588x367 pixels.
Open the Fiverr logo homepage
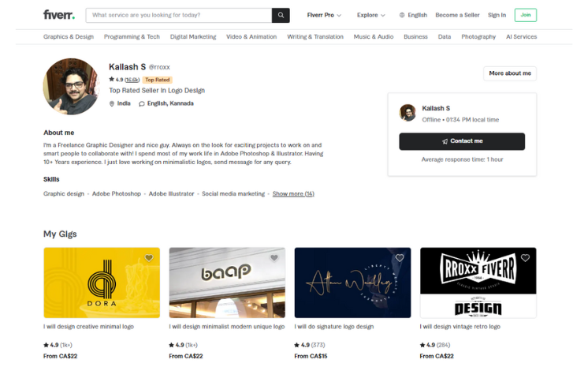(59, 15)
